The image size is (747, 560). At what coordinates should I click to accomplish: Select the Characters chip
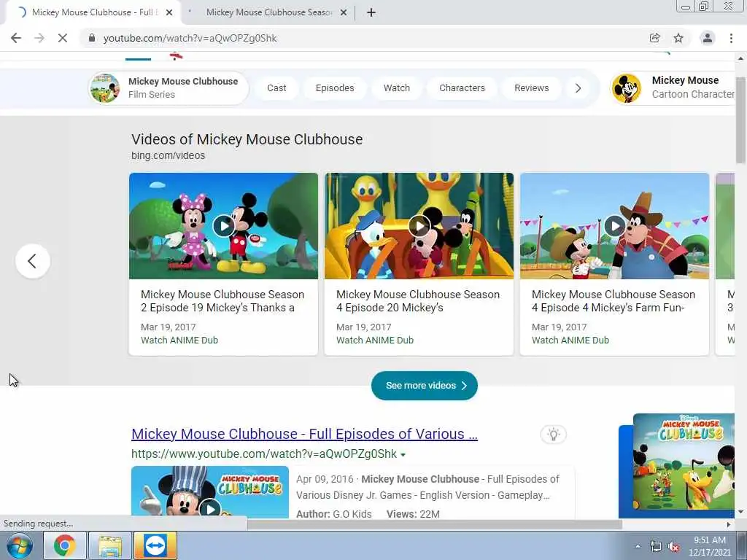(x=462, y=88)
